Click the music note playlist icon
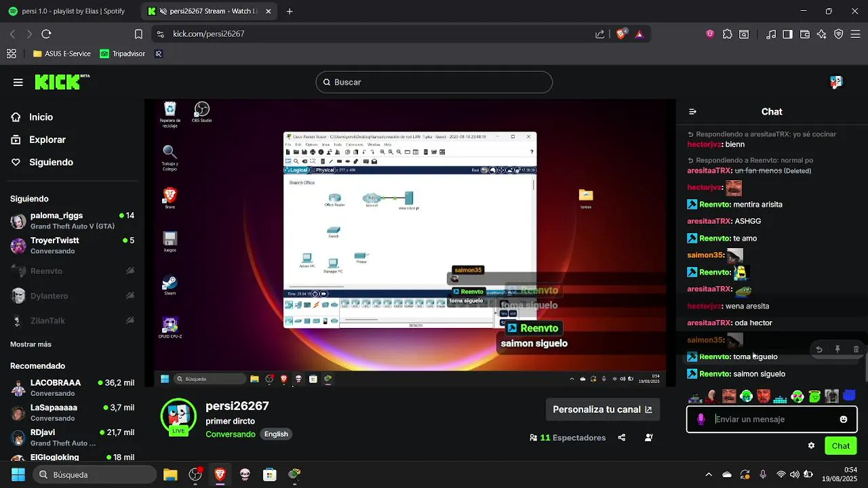Image resolution: width=868 pixels, height=488 pixels. [771, 34]
